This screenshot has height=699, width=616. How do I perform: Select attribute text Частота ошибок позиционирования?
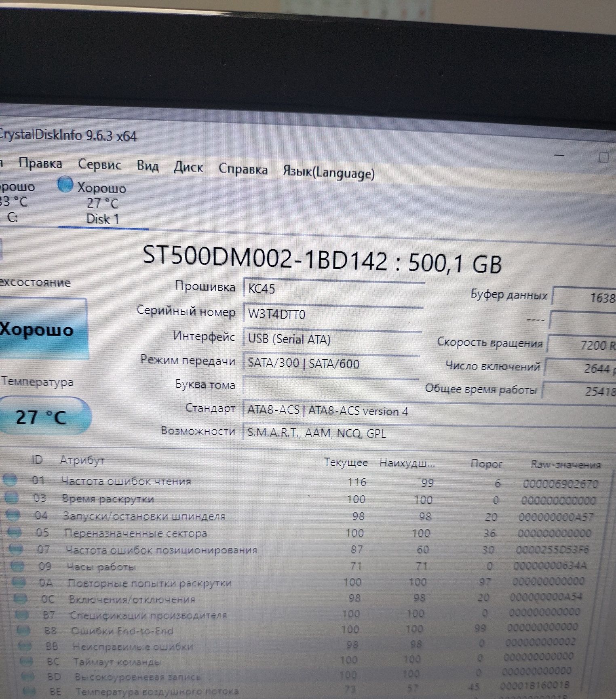click(x=162, y=550)
